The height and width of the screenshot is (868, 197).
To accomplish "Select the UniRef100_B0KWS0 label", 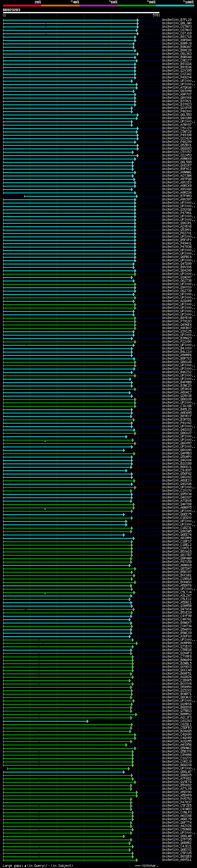I will 177,582.
